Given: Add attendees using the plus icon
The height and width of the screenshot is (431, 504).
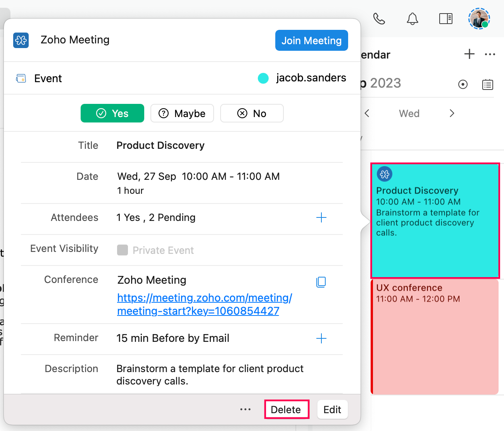Looking at the screenshot, I should pos(321,217).
